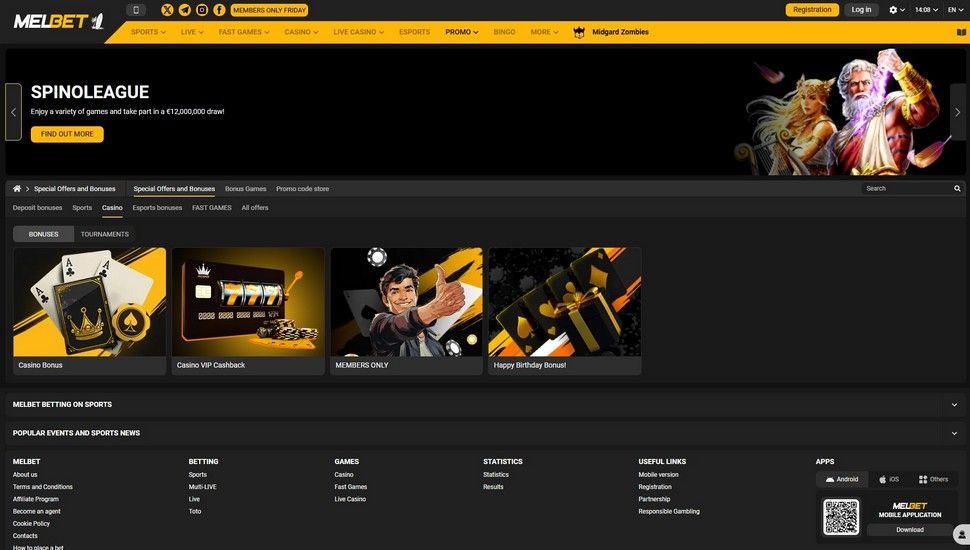Click the Midgard Zombies game icon
The height and width of the screenshot is (550, 970).
(x=579, y=32)
